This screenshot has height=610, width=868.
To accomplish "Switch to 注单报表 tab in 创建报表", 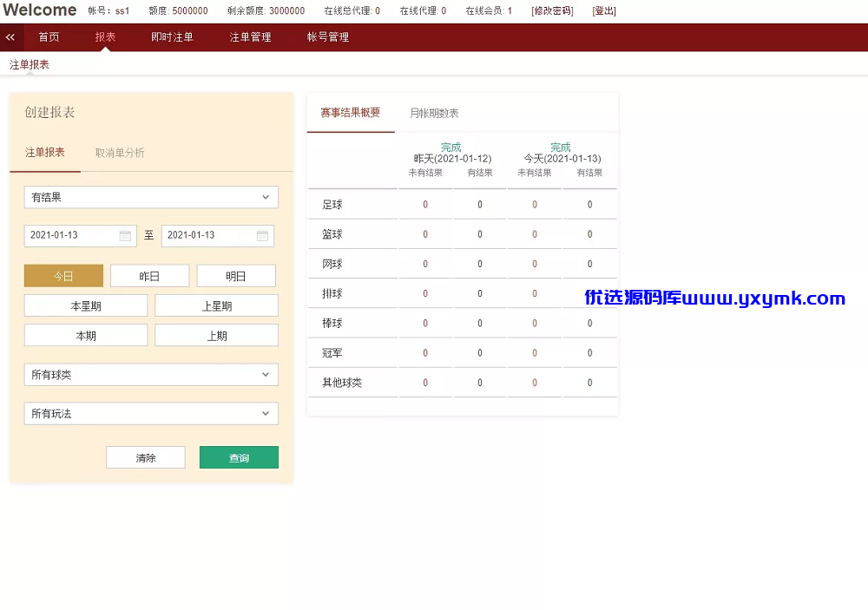I will coord(45,152).
